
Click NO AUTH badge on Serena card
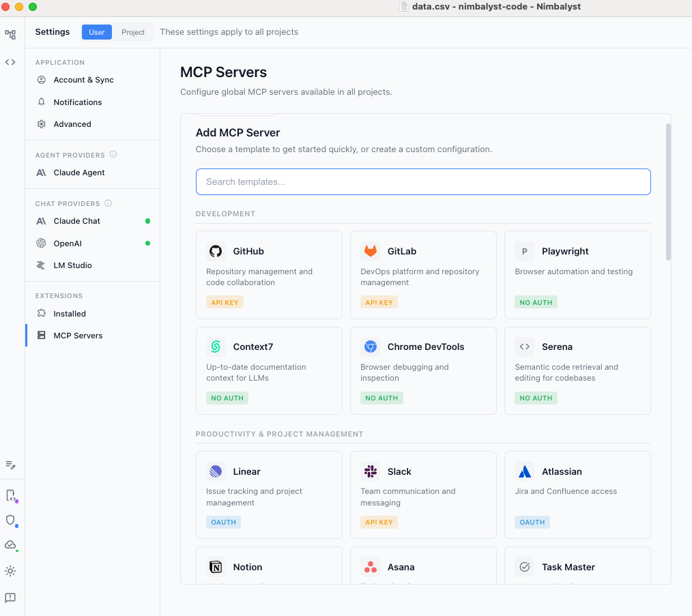pyautogui.click(x=536, y=398)
